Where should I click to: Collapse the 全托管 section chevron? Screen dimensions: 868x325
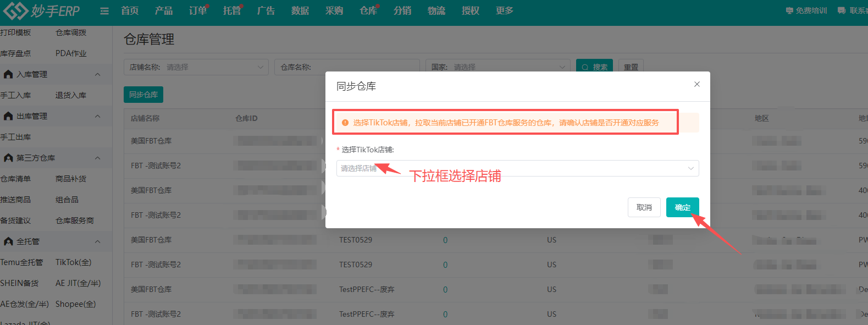[97, 241]
